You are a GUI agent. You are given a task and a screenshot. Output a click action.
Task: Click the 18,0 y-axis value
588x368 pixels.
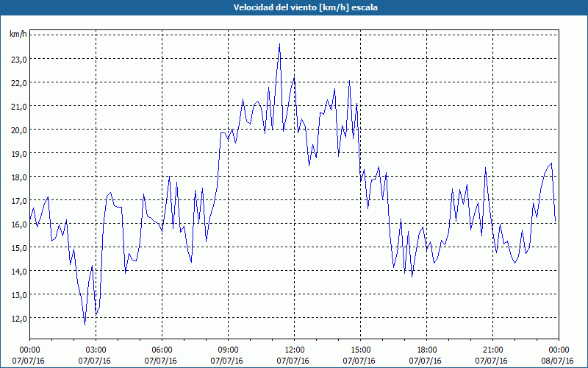pyautogui.click(x=19, y=177)
